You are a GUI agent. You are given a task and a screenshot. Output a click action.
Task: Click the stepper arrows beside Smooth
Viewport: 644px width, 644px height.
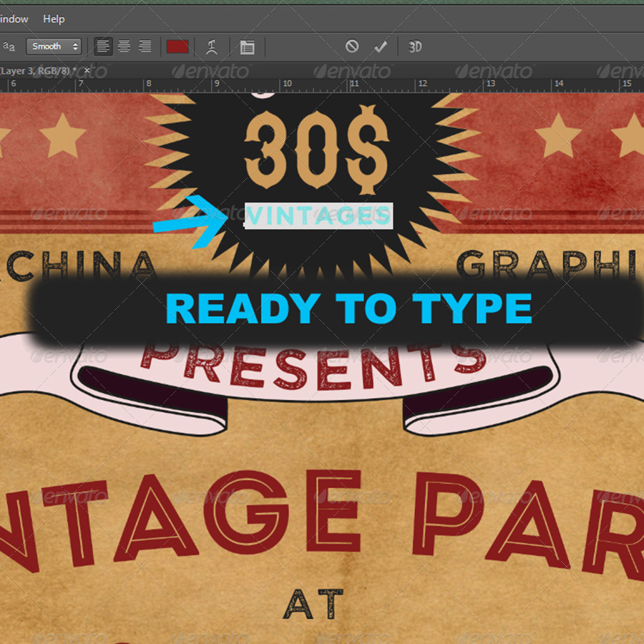[x=76, y=47]
